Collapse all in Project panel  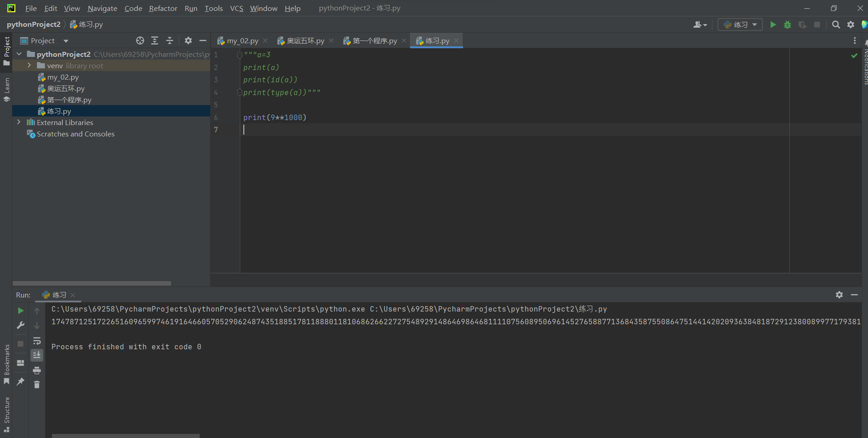coord(170,40)
